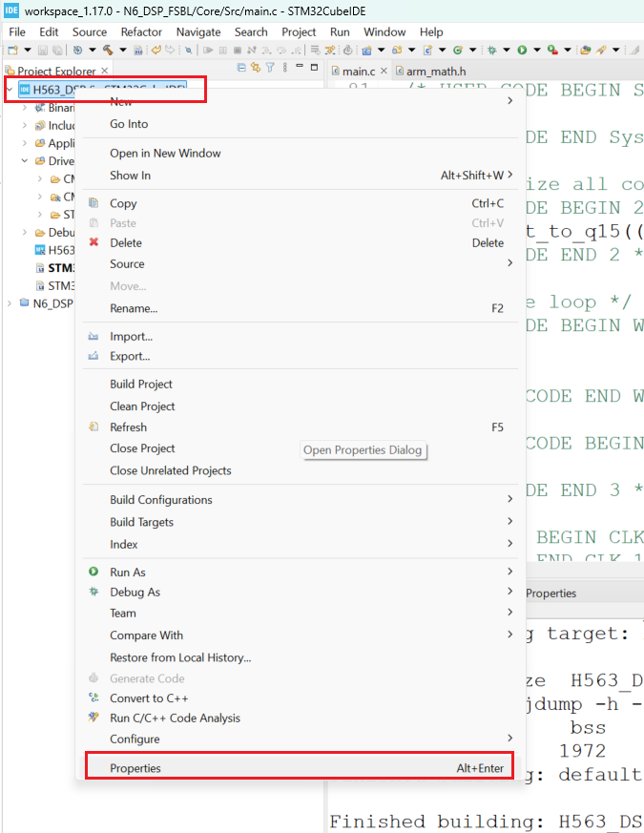
Task: Click the new class toolbar icon
Action: (458, 50)
